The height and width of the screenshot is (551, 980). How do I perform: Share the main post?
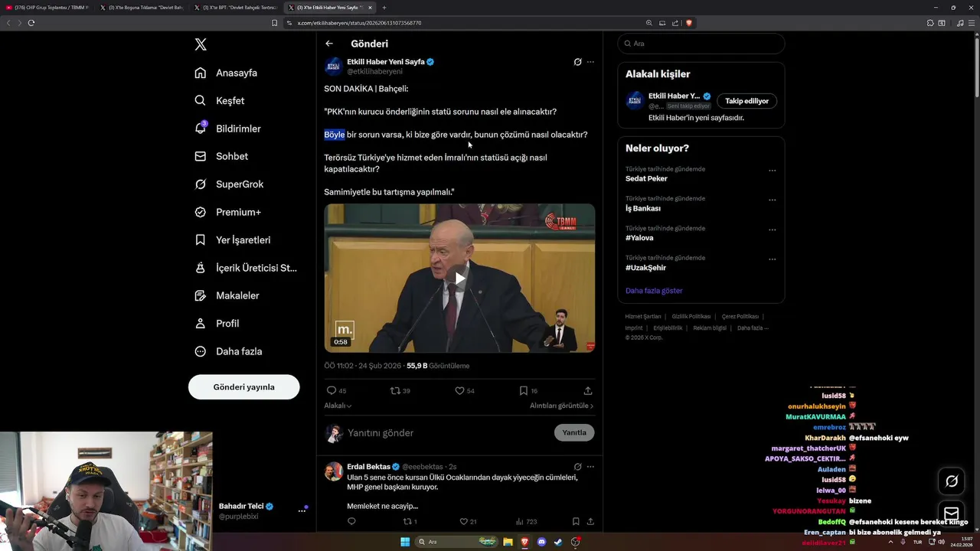pyautogui.click(x=588, y=390)
